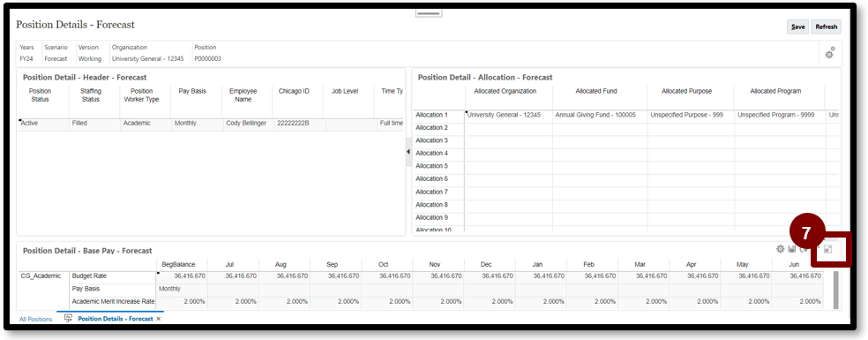Screen dimensions: 868x340
Task: Maximize the Base Pay form via the highlighted icon
Action: tap(828, 250)
